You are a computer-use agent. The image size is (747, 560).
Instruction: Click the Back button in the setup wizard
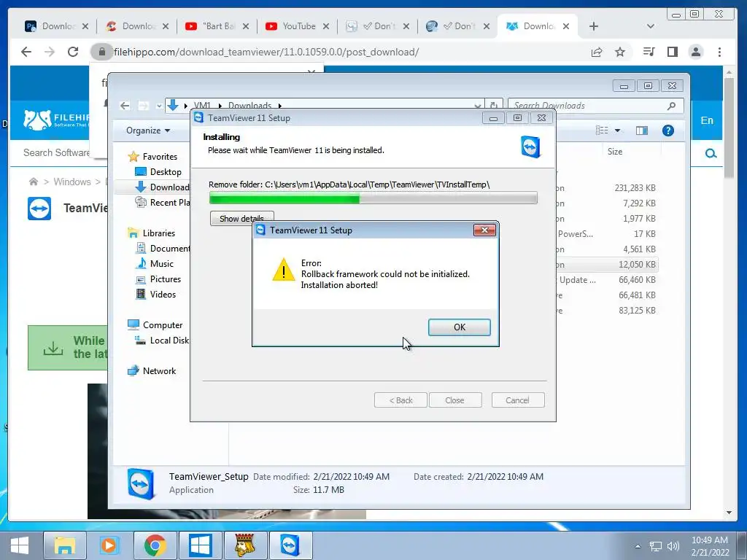point(400,400)
